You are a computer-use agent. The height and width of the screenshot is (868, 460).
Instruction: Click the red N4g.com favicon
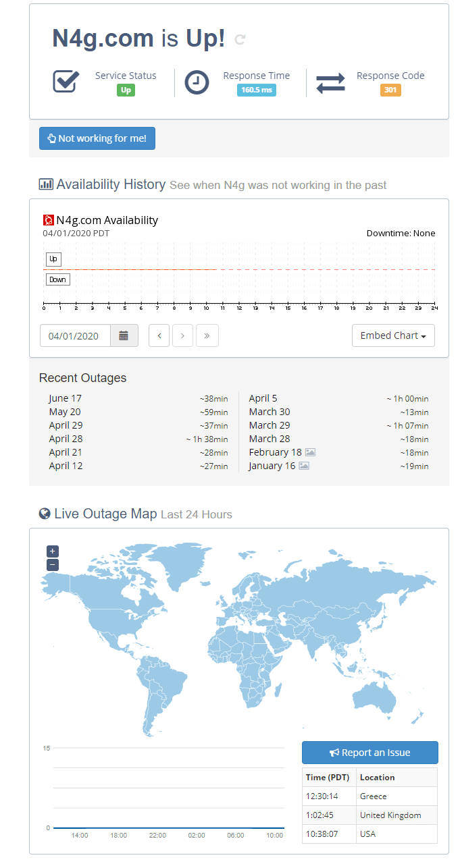48,220
